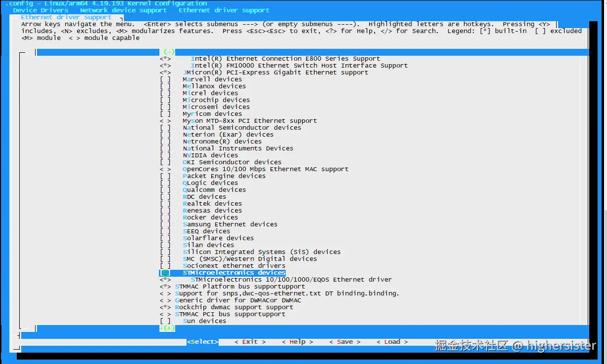Go to Ethernet driver support breadcrumb
The height and width of the screenshot is (364, 607).
(224, 10)
